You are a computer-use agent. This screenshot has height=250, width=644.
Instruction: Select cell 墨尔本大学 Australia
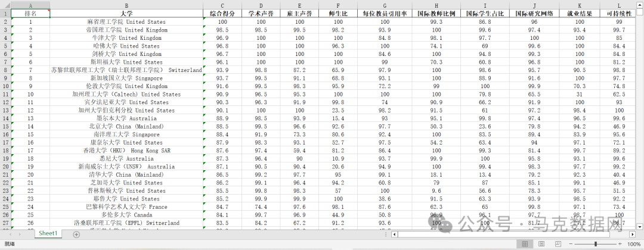tap(126, 118)
